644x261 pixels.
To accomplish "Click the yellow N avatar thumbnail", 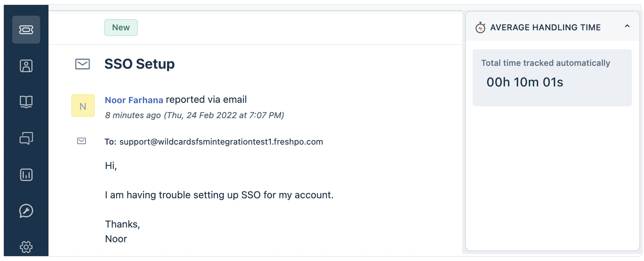I will (83, 106).
